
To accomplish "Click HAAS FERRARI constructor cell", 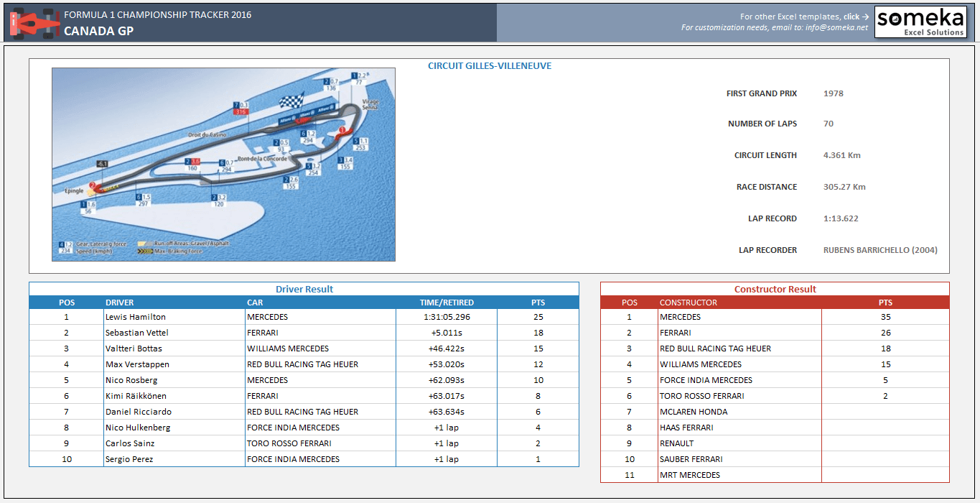I will pyautogui.click(x=739, y=428).
